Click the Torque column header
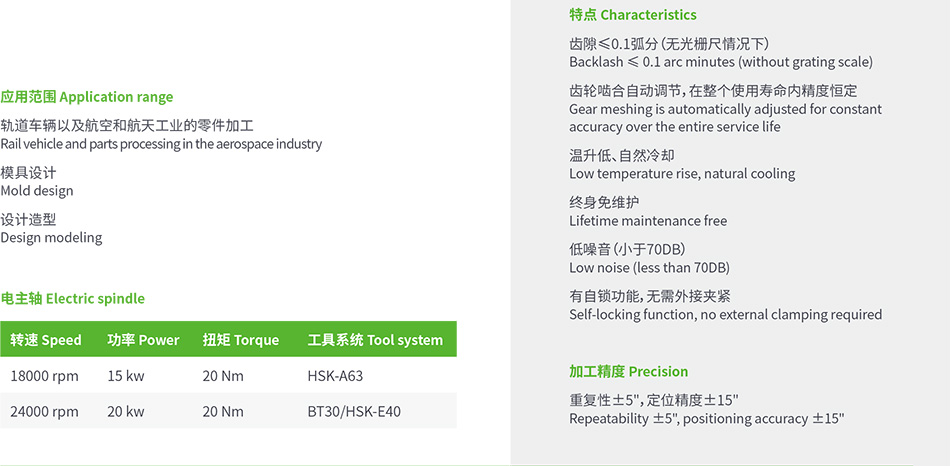Viewport: 950px width, 466px height. 241,340
